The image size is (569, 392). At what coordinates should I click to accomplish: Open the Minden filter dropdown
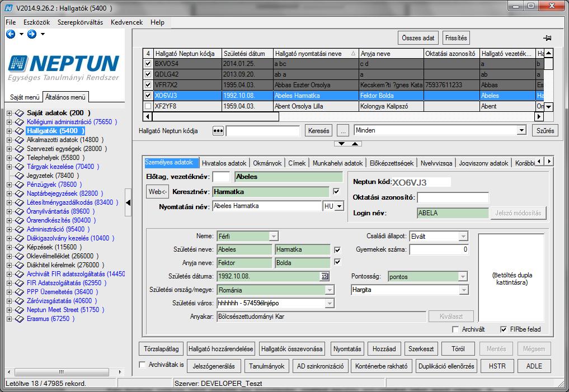tap(521, 130)
